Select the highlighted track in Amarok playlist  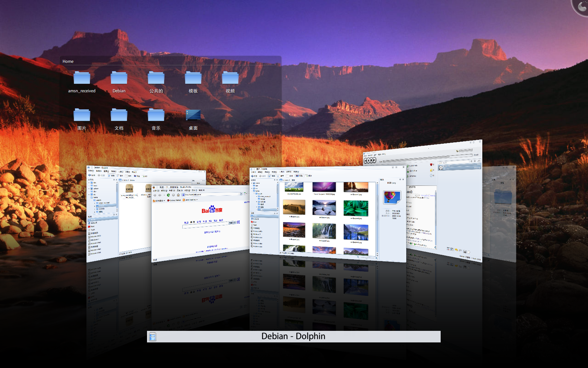tap(460, 167)
